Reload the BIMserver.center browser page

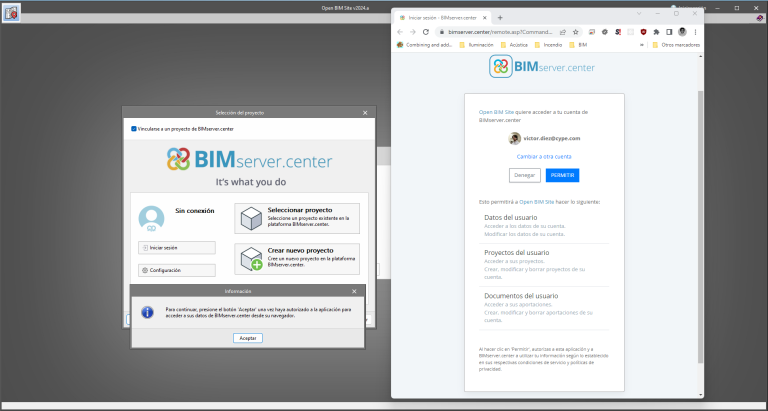point(426,32)
